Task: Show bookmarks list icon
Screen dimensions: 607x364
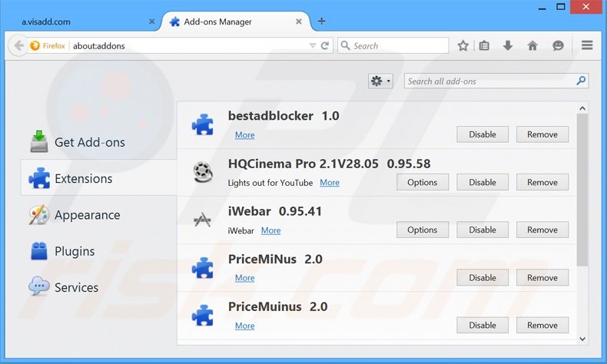Action: coord(484,45)
